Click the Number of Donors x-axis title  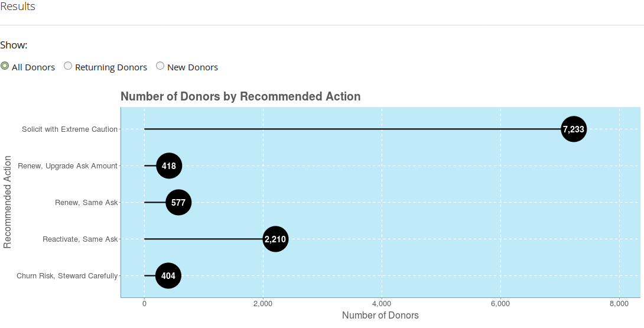point(380,316)
